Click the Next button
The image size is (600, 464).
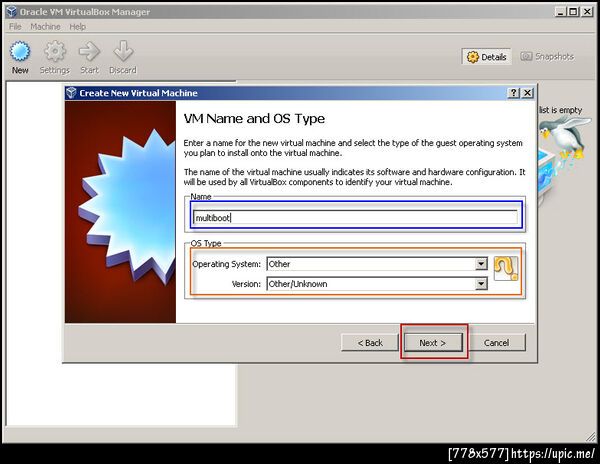tap(433, 342)
